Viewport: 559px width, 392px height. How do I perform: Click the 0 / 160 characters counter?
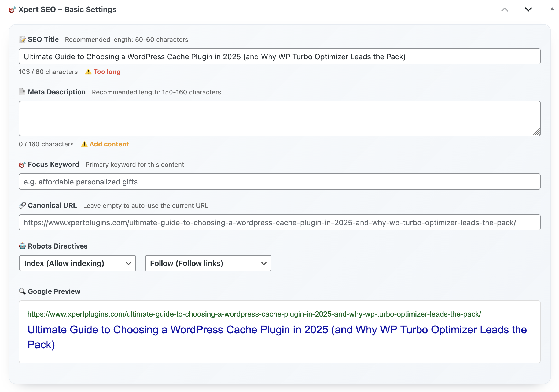[46, 144]
